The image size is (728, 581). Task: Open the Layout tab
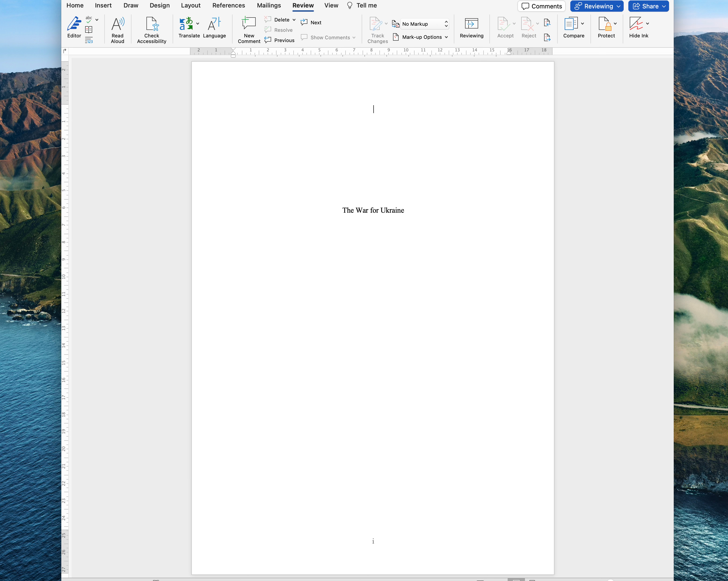190,5
